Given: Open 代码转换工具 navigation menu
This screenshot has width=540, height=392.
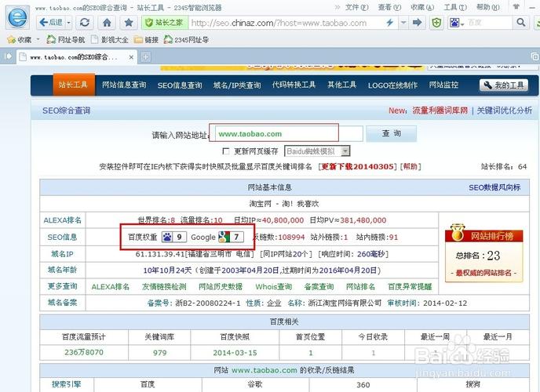Looking at the screenshot, I should (294, 85).
